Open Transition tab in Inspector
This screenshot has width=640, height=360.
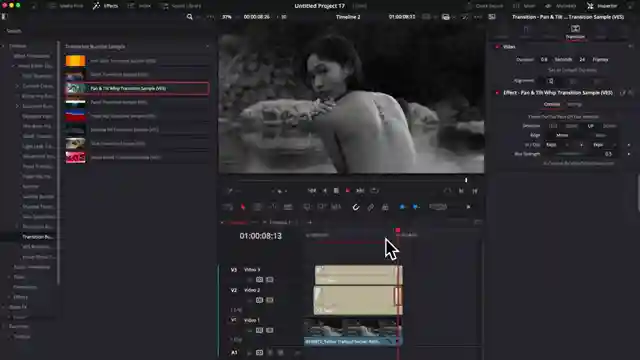click(575, 32)
